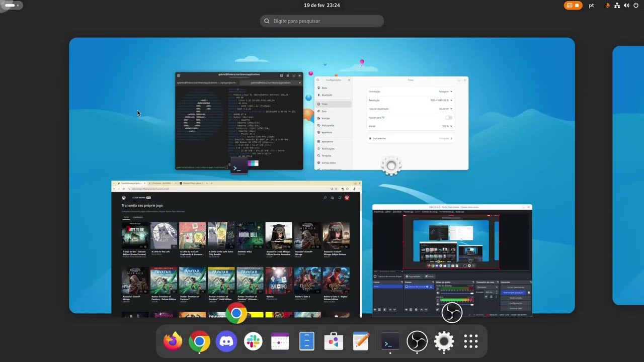This screenshot has height=362, width=644.
Task: Launch Slack from the dock
Action: point(253,342)
